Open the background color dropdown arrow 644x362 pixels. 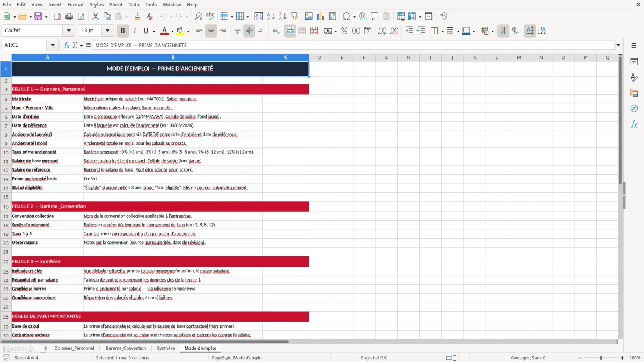coord(187,31)
